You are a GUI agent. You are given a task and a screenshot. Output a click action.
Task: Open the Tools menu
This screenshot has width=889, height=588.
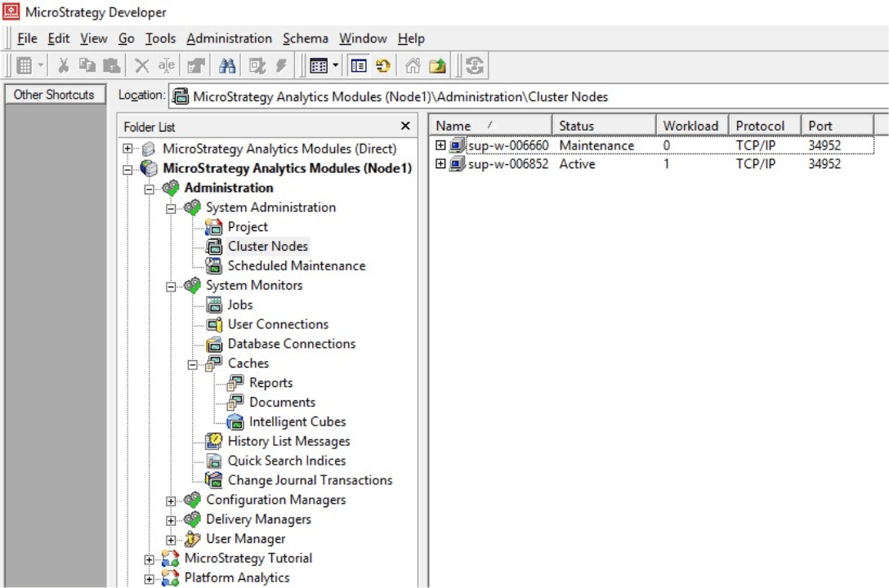160,38
